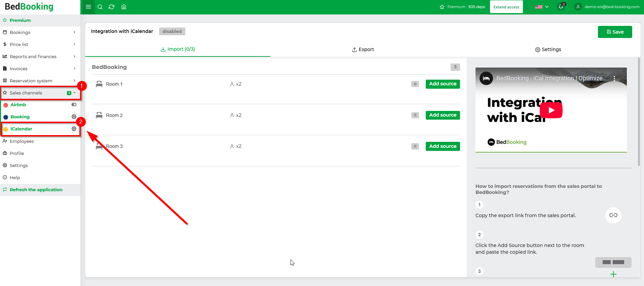Click Invoices document icon

(x=5, y=69)
